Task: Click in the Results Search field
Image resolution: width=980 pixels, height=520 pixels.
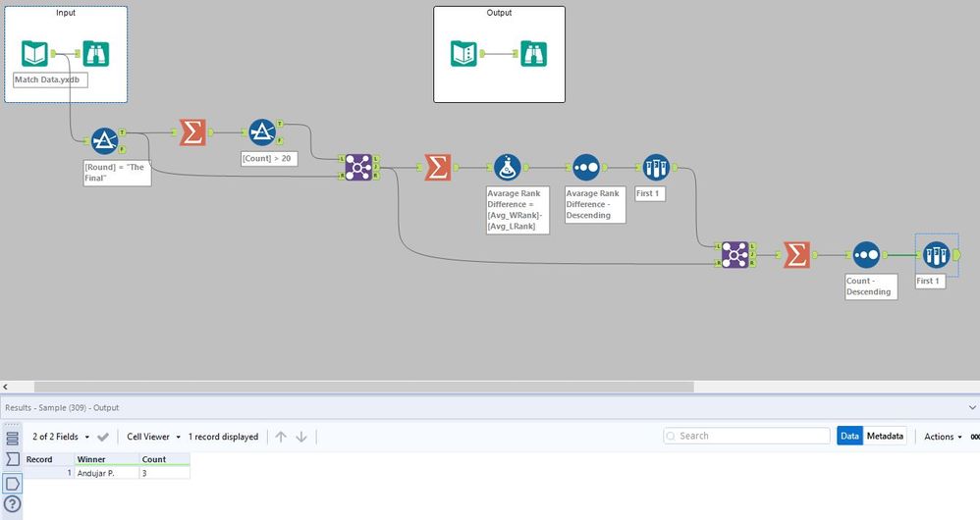Action: [747, 436]
